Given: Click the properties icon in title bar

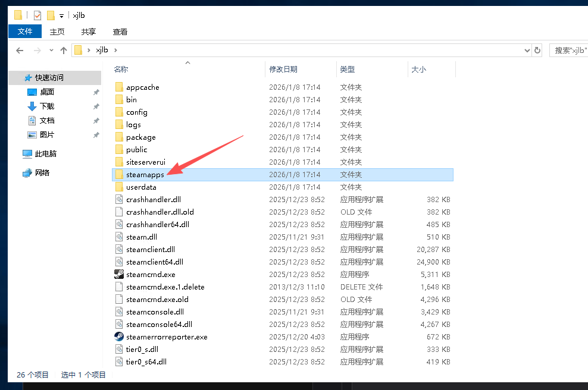Looking at the screenshot, I should coord(37,15).
